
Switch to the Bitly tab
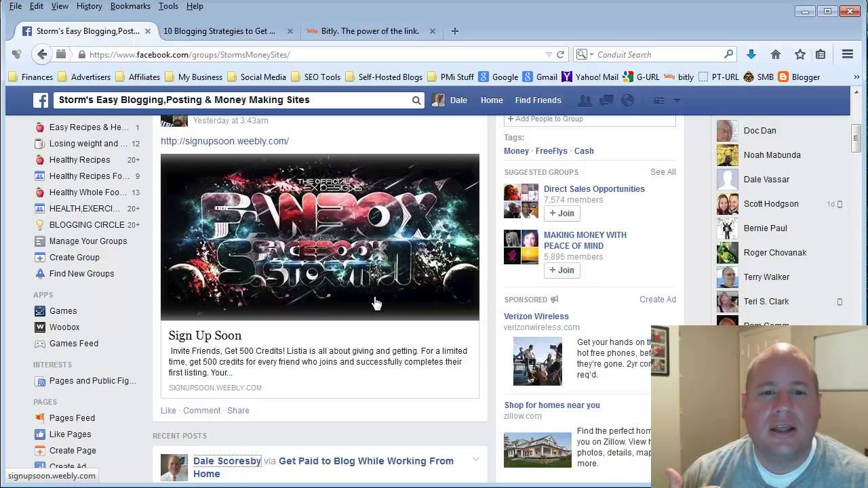pyautogui.click(x=370, y=31)
